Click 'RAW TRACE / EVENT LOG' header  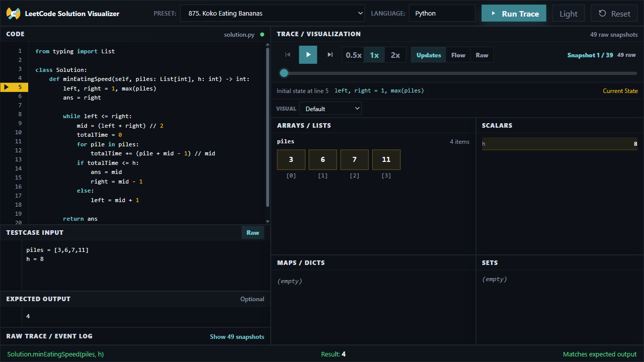49,336
